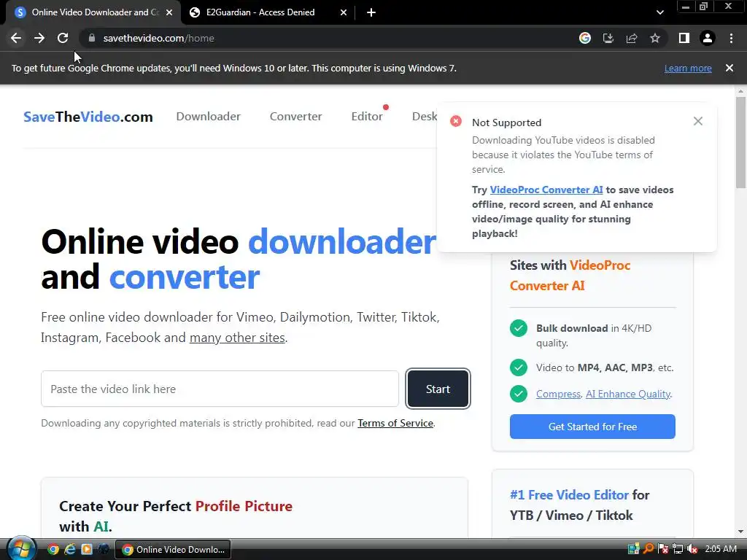Click the padlock site info icon

pos(92,38)
